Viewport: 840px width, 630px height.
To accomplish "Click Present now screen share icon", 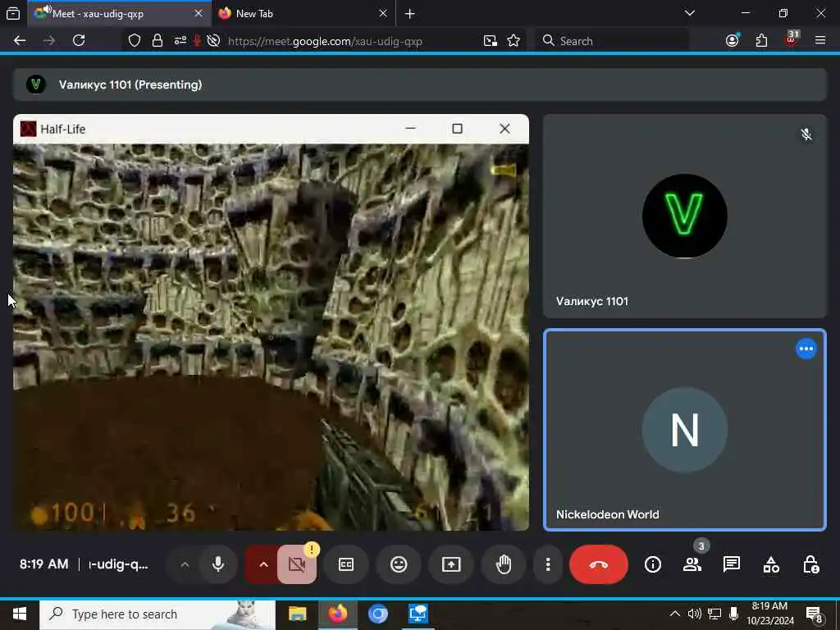I will [451, 564].
